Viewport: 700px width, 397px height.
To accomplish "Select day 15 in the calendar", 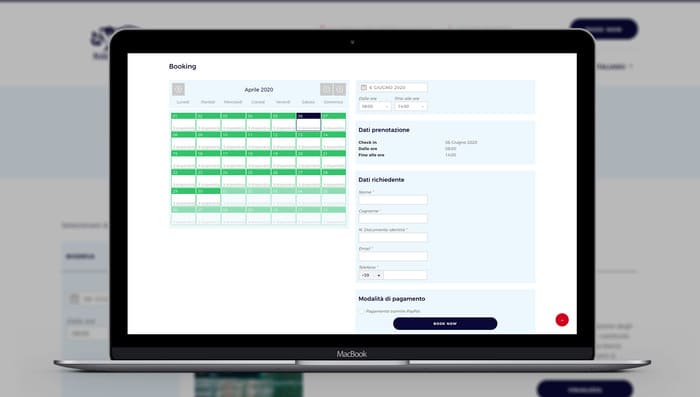I will point(183,159).
